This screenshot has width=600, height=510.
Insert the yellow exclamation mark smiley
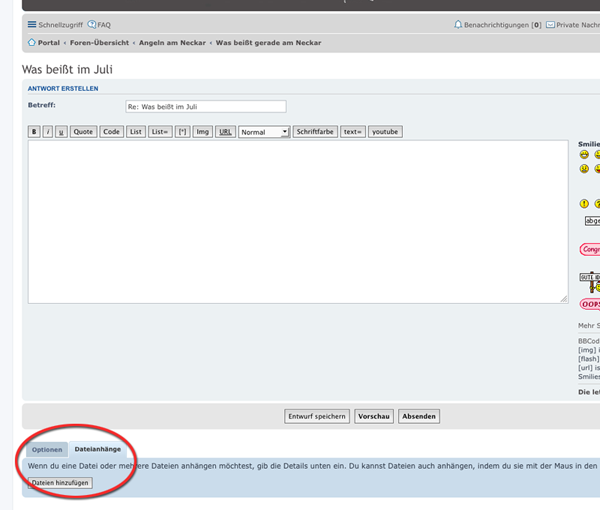coord(584,204)
